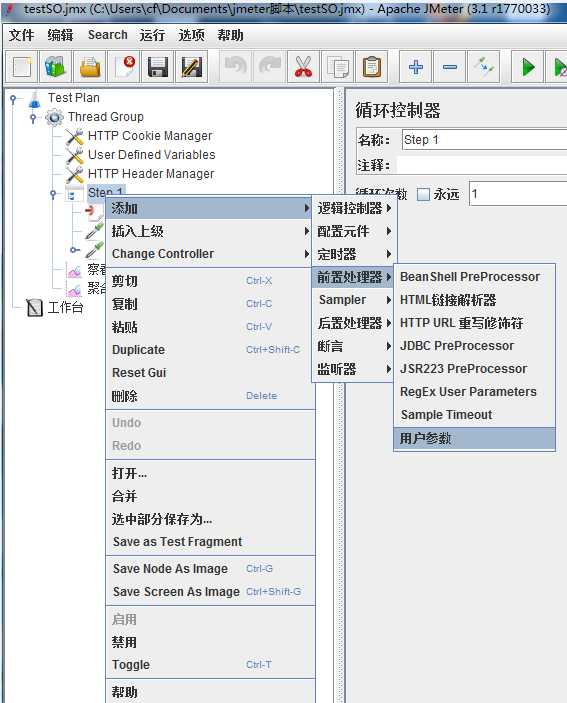This screenshot has height=703, width=567.
Task: Choose Sample Timeout entry
Action: (475, 415)
